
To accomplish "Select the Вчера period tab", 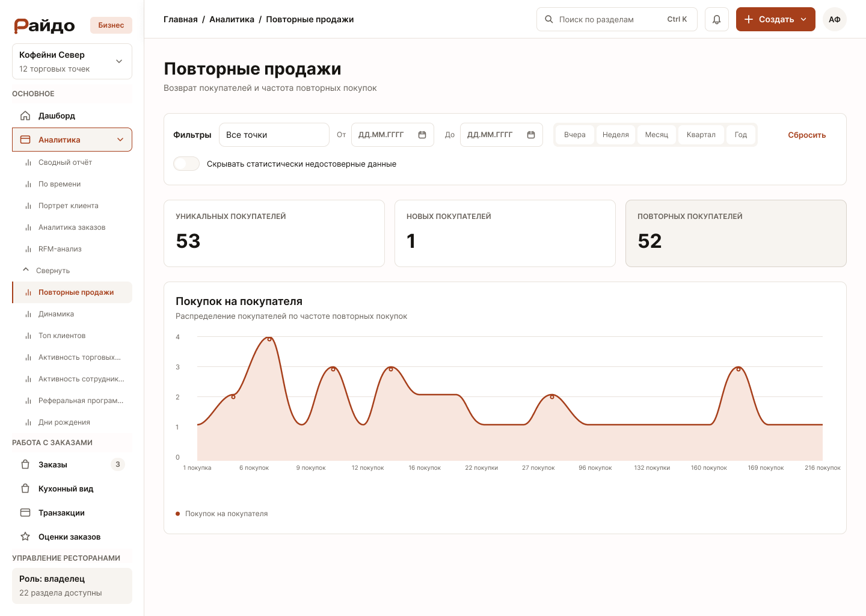I will (x=575, y=135).
